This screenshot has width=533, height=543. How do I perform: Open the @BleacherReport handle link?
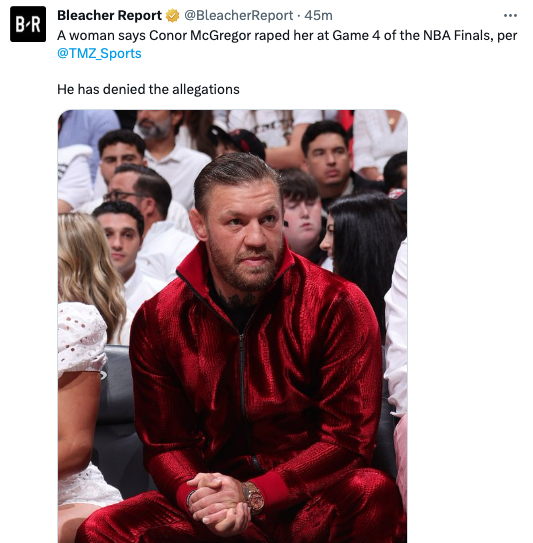pos(238,16)
